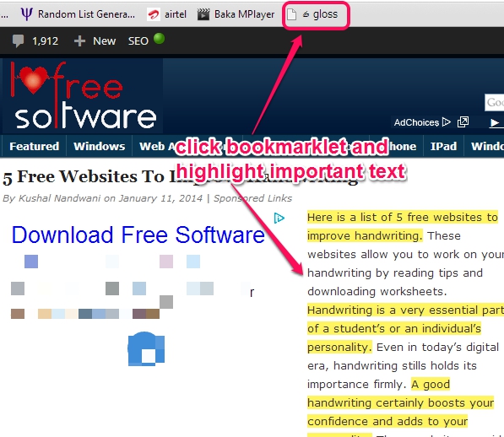Image resolution: width=504 pixels, height=437 pixels.
Task: Click the green SEO status indicator
Action: [x=159, y=39]
